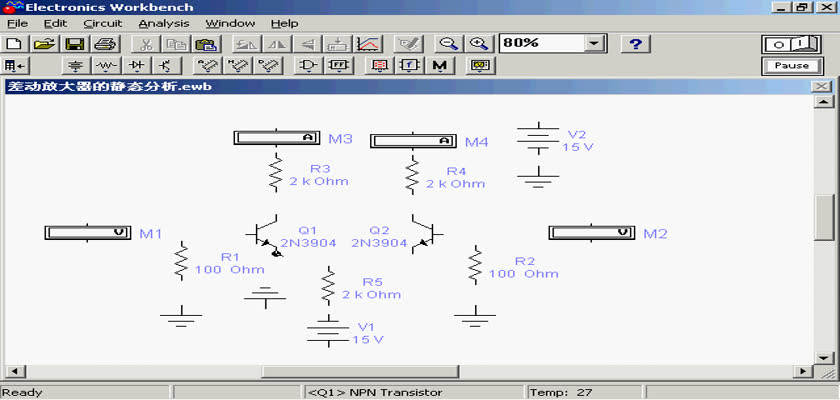Click the Copy toolbar icon

175,44
